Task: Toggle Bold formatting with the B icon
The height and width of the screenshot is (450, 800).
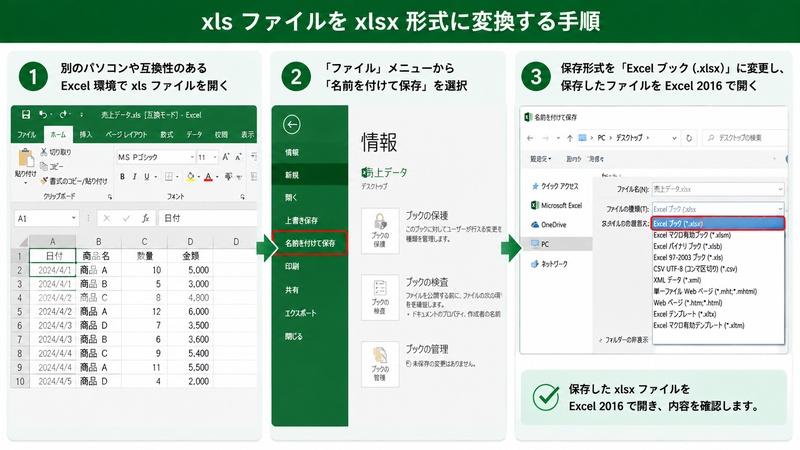Action: (x=122, y=177)
